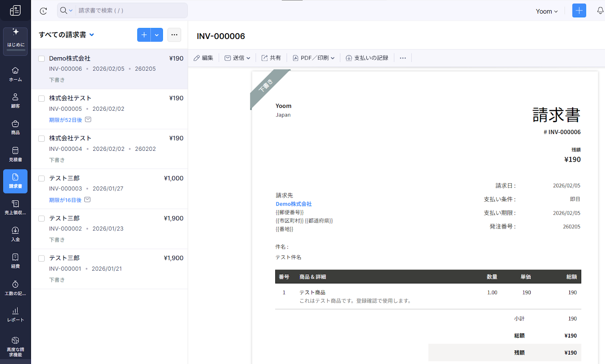Click the 請求書で検索 search field
Viewport: 605px width, 364px height.
tap(130, 11)
